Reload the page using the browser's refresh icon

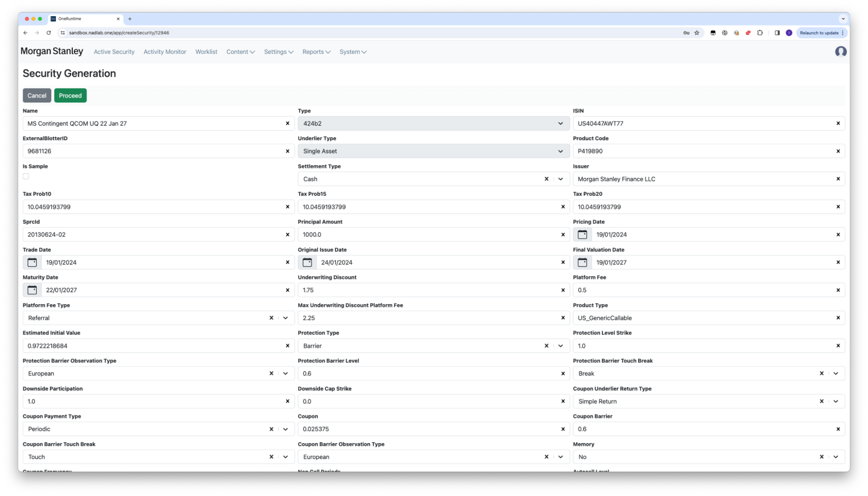(49, 33)
